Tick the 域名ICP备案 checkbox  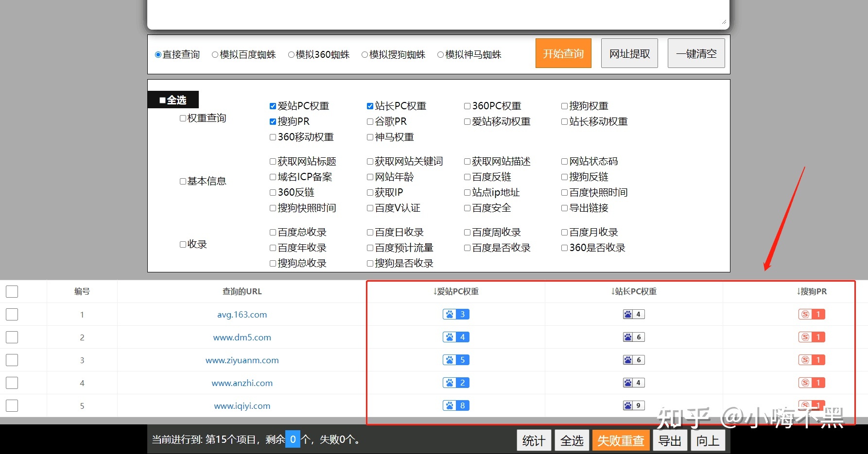[x=273, y=177]
